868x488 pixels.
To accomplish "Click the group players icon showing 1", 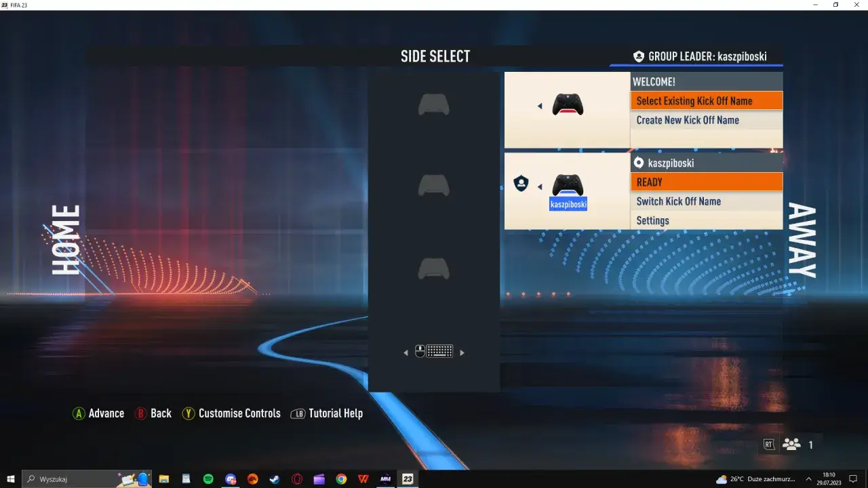I will pyautogui.click(x=791, y=444).
